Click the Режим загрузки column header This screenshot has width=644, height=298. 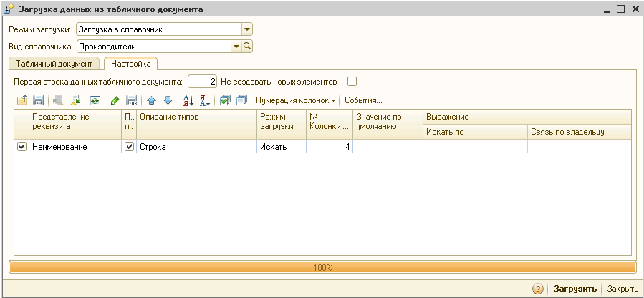point(282,125)
